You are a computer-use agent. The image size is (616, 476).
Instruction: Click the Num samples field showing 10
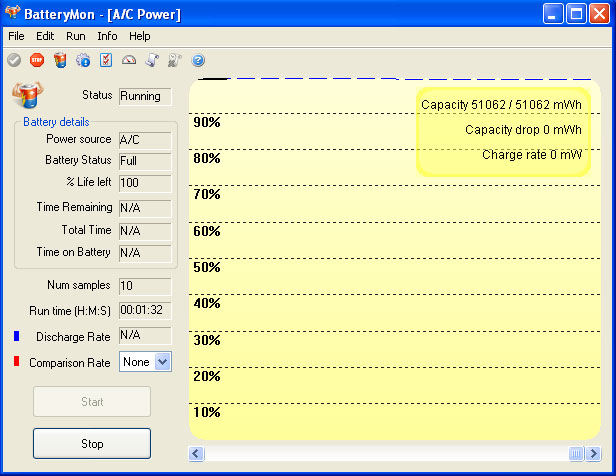pyautogui.click(x=145, y=286)
